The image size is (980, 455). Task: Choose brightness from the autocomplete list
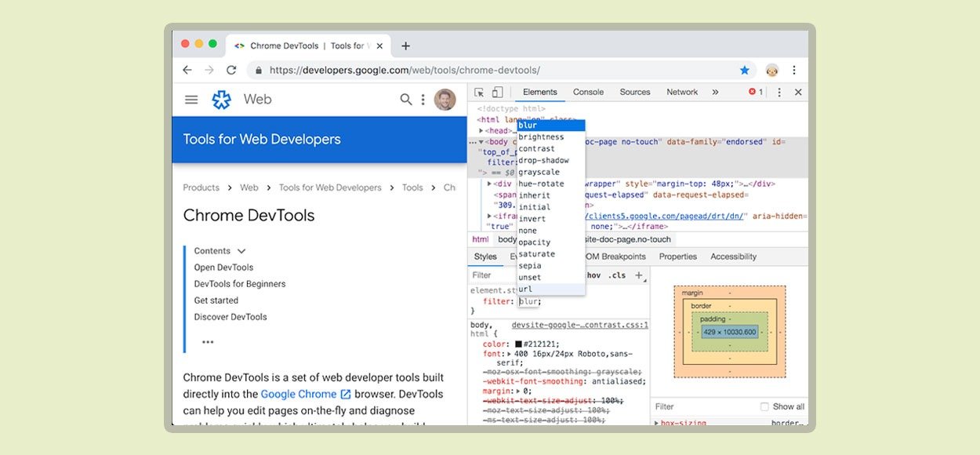tap(551, 137)
